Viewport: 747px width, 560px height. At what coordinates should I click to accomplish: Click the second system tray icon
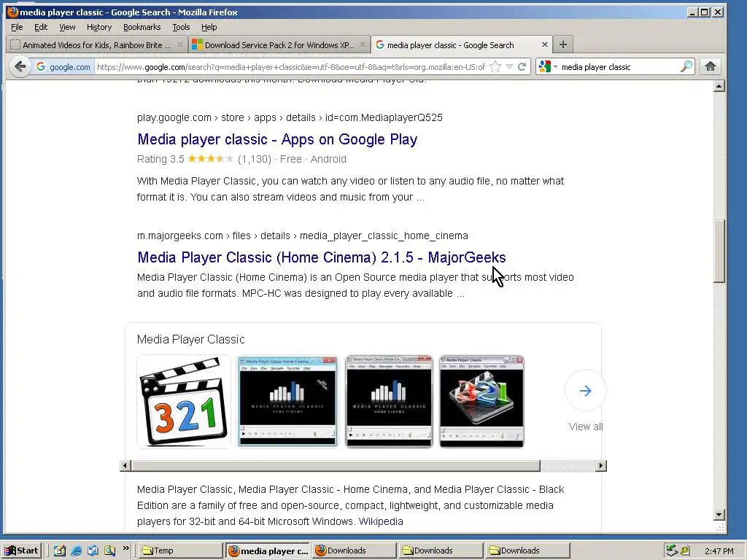pos(685,551)
